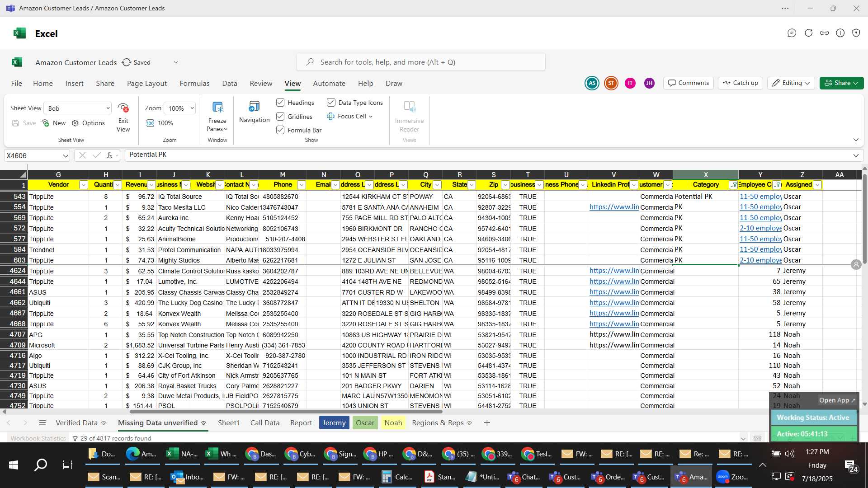Viewport: 868px width, 488px height.
Task: Open Zoom app in taskbar
Action: (x=732, y=477)
